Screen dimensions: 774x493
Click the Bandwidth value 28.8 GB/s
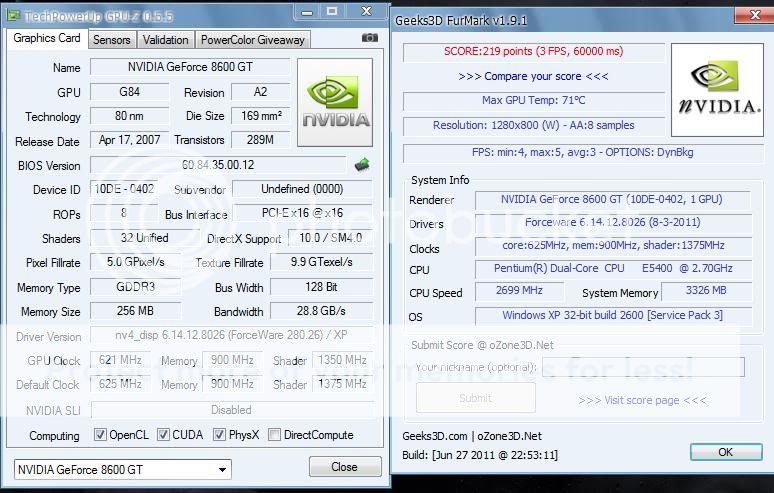pos(321,311)
